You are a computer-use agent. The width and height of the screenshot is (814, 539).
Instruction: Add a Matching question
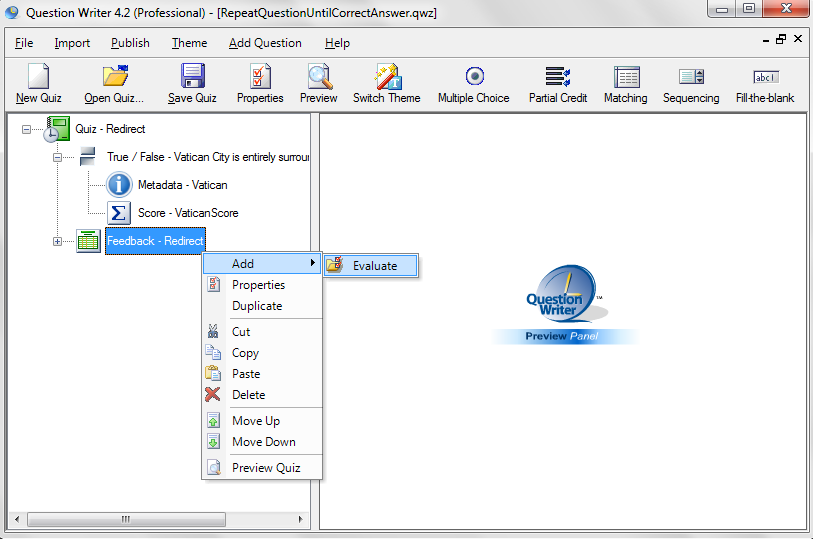[627, 77]
